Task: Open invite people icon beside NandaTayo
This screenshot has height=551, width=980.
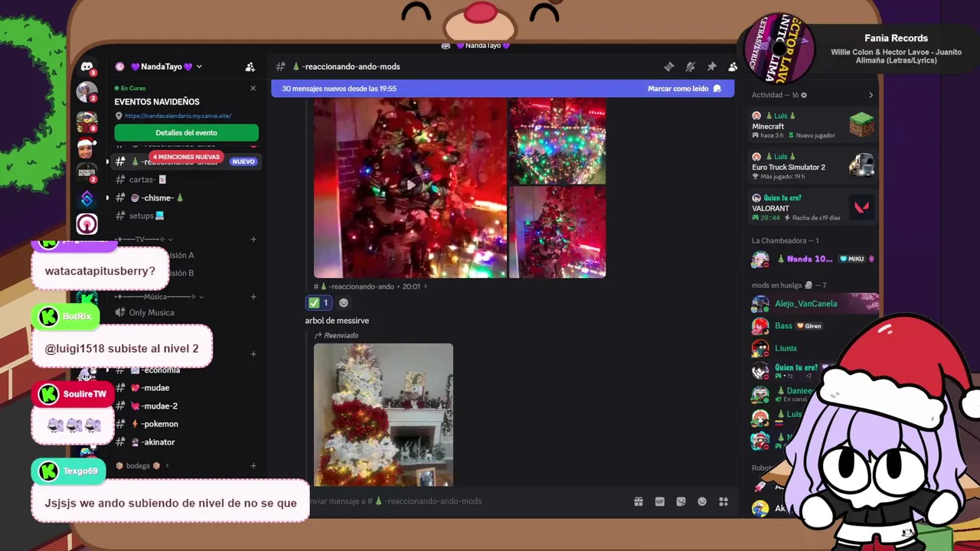Action: click(x=250, y=67)
